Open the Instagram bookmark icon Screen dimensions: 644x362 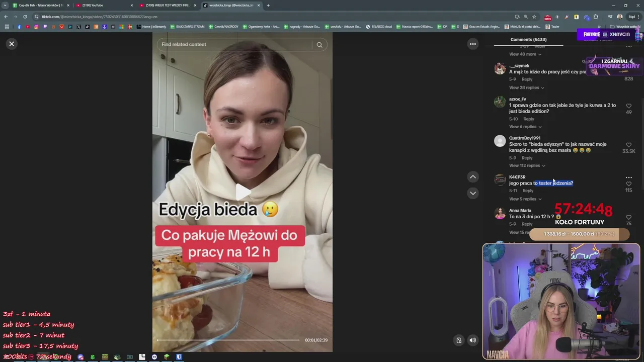(x=36, y=27)
